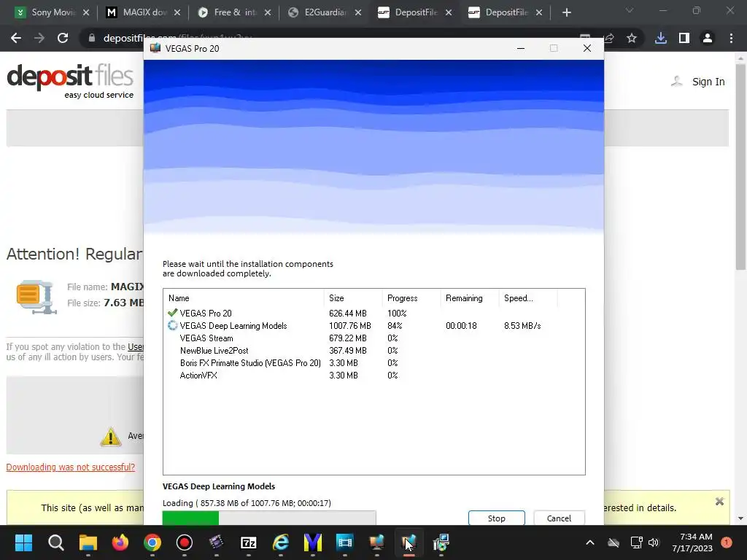Open Chrome downloads icon
Viewport: 747px width, 560px height.
point(660,38)
